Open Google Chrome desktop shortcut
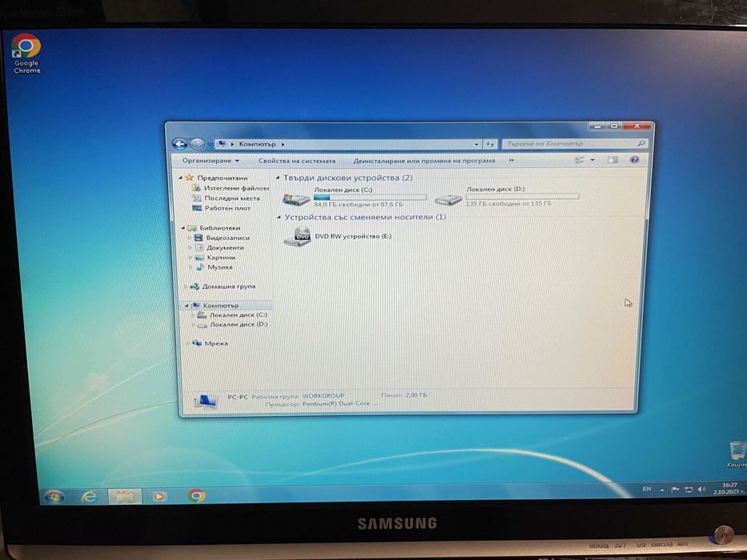Image resolution: width=747 pixels, height=560 pixels. coord(26,54)
